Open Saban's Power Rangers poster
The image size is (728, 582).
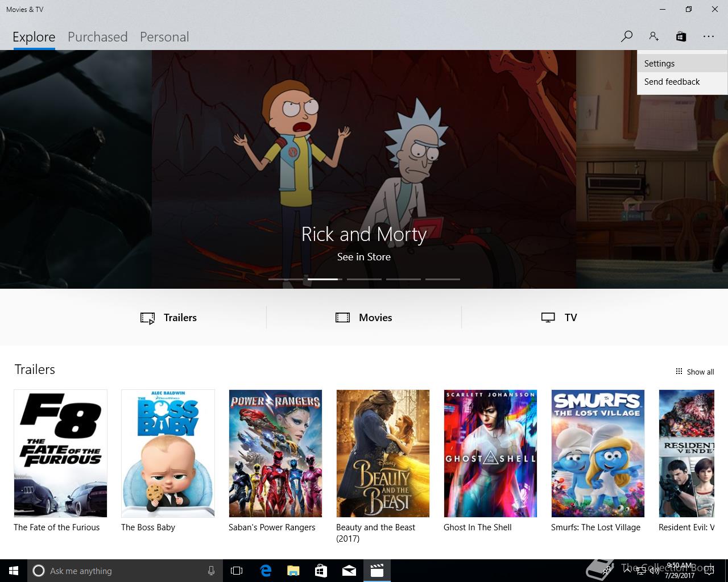(x=275, y=454)
